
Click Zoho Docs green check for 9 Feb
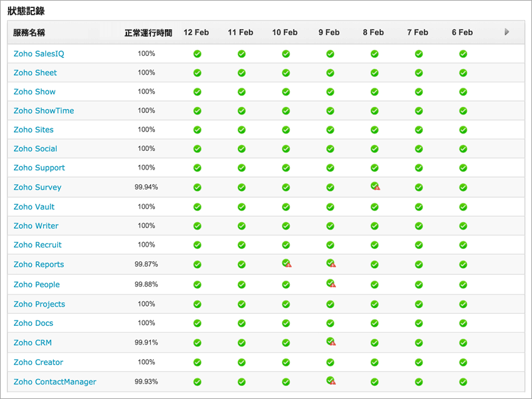click(330, 323)
